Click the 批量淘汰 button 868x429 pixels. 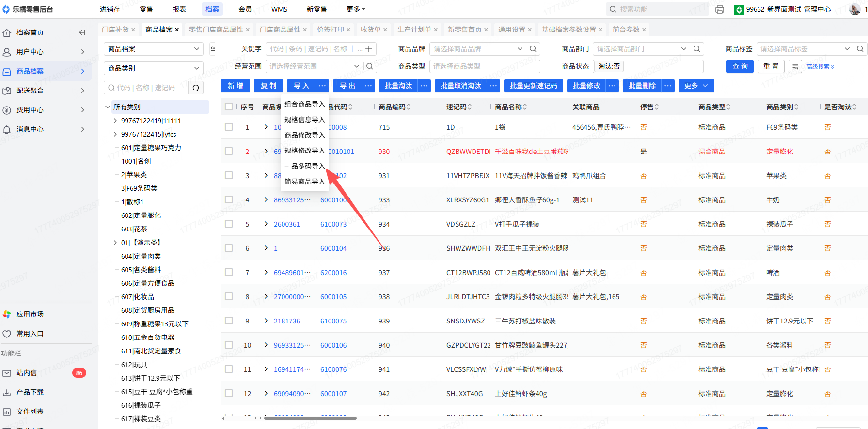pyautogui.click(x=398, y=86)
